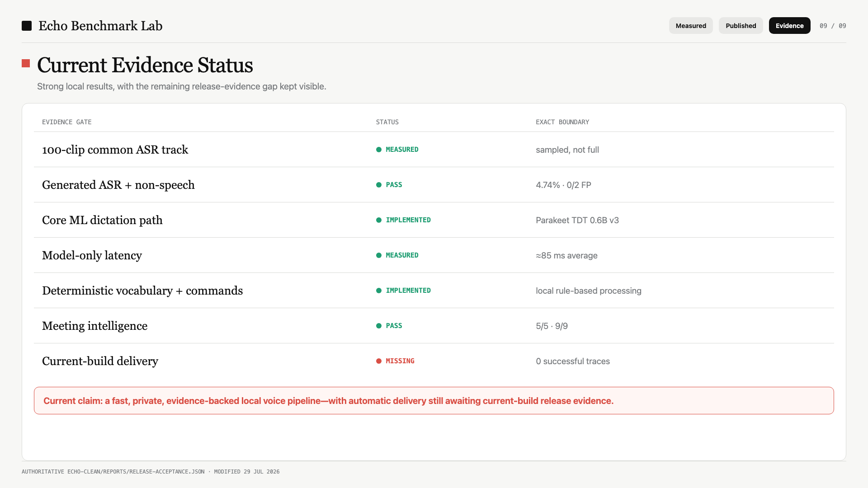Click the green dot for Core ML IMPLEMENTED

coord(379,220)
